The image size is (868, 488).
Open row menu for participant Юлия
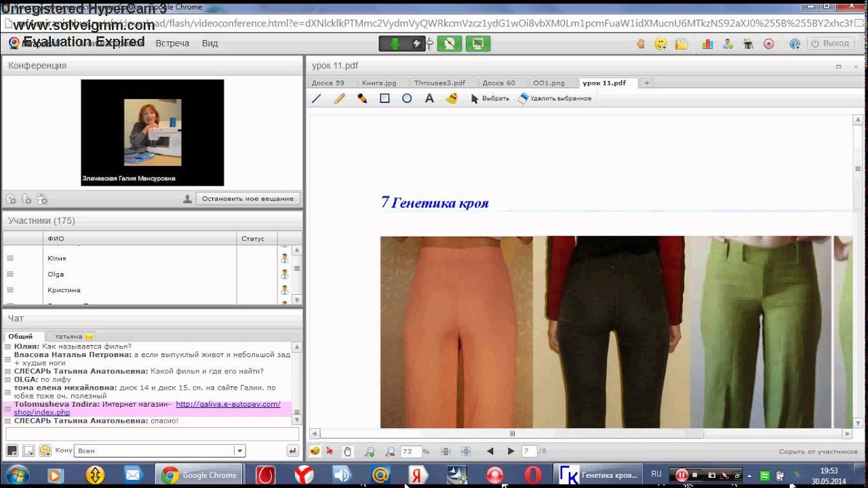10,258
